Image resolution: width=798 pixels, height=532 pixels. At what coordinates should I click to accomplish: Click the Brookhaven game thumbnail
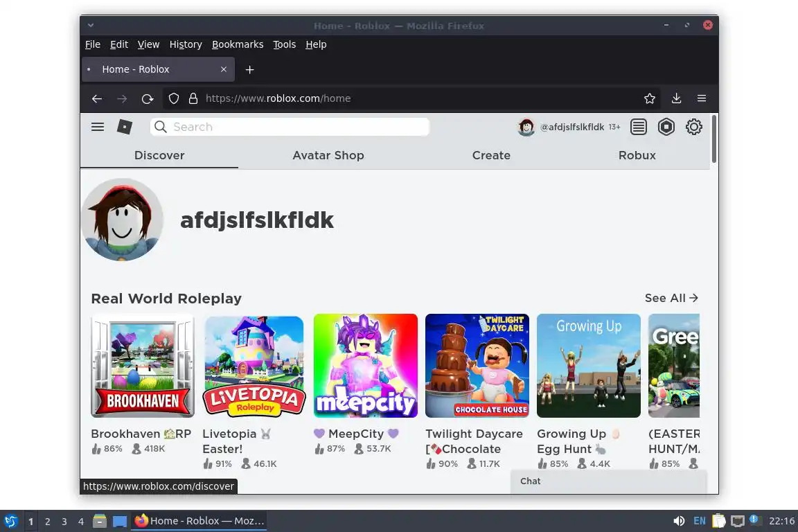point(143,366)
